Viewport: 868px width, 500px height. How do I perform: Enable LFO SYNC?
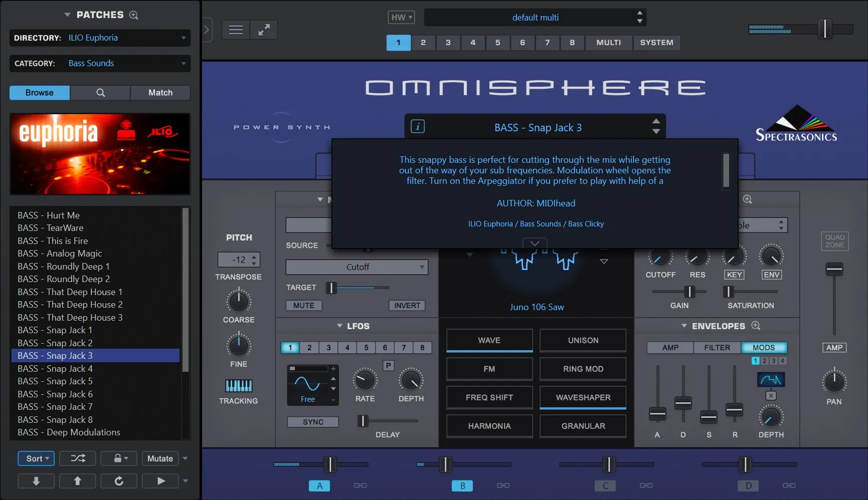(313, 422)
